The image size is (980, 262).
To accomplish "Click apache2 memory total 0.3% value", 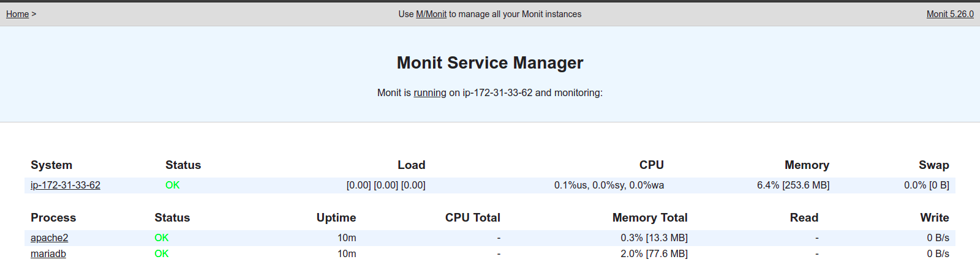I will (x=654, y=238).
